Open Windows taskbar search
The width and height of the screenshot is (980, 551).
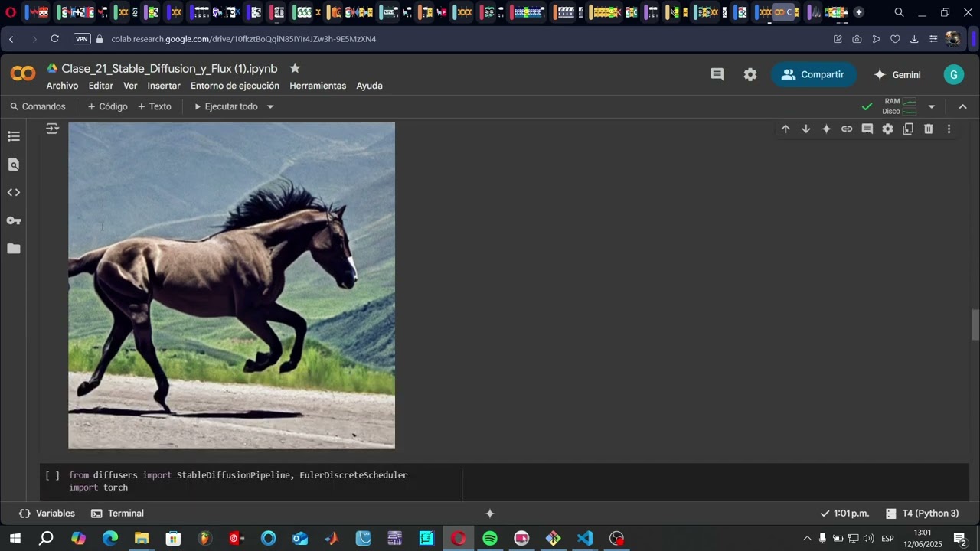tap(46, 539)
